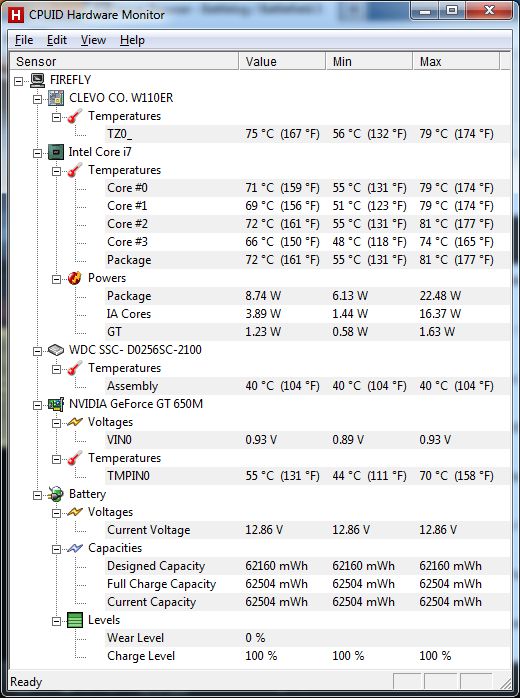Select the green Levels icon
This screenshot has width=520, height=698.
click(x=75, y=620)
